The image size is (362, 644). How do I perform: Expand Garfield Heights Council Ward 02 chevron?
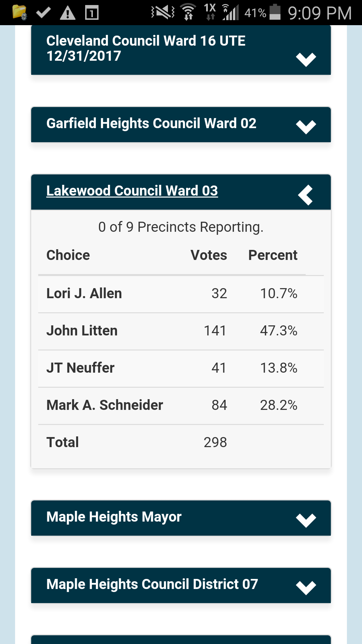coord(306,127)
